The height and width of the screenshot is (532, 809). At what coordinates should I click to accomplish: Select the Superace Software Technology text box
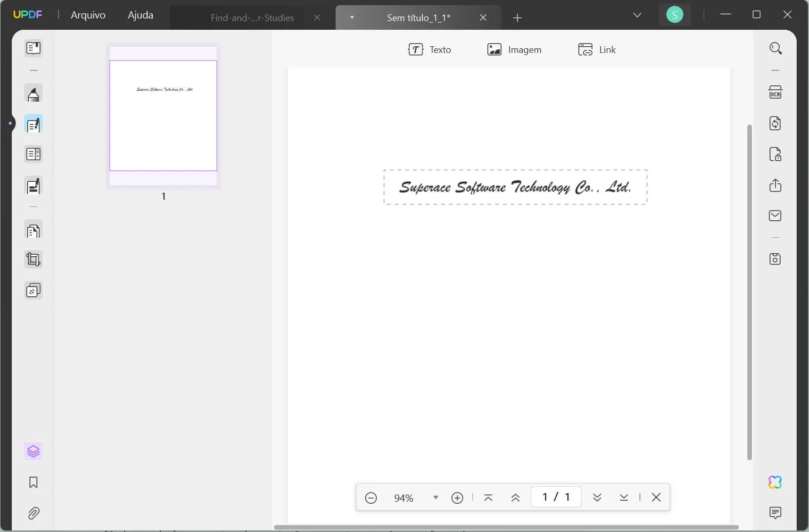(516, 187)
